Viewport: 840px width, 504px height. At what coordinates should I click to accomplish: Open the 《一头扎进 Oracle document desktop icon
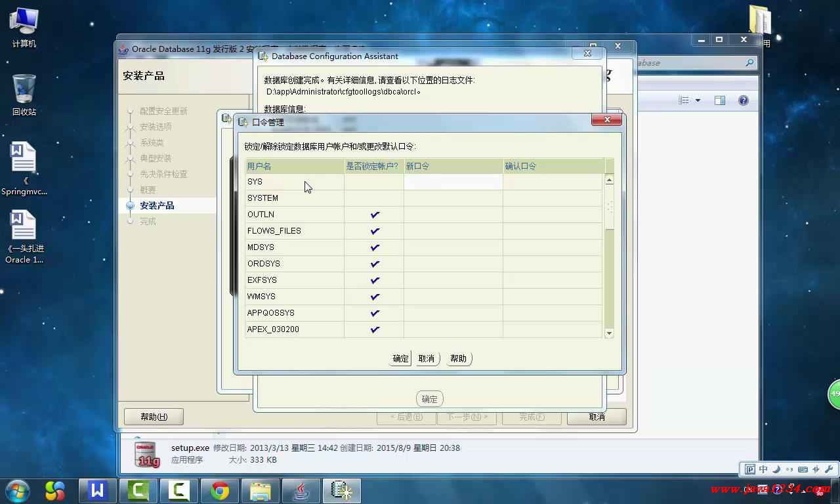coord(24,237)
